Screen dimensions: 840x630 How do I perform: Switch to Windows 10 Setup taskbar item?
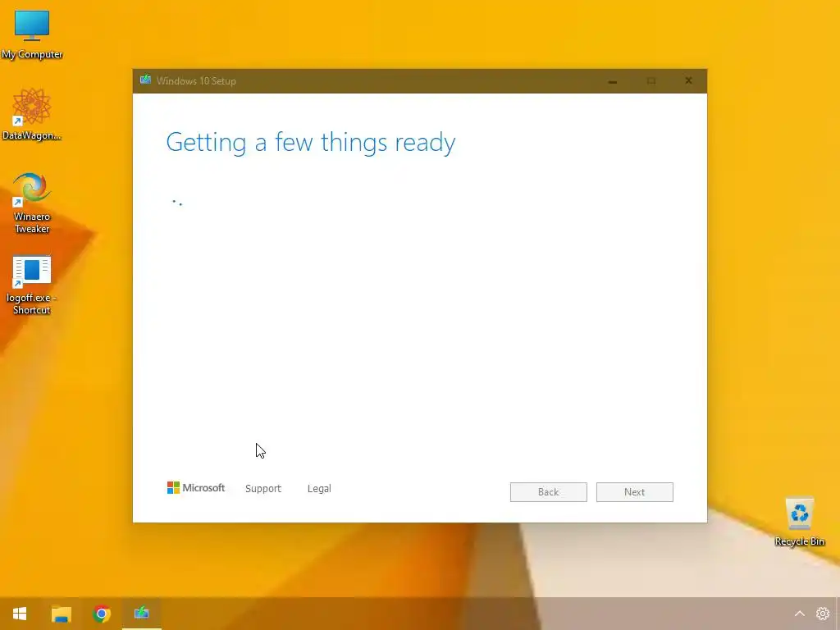click(142, 614)
